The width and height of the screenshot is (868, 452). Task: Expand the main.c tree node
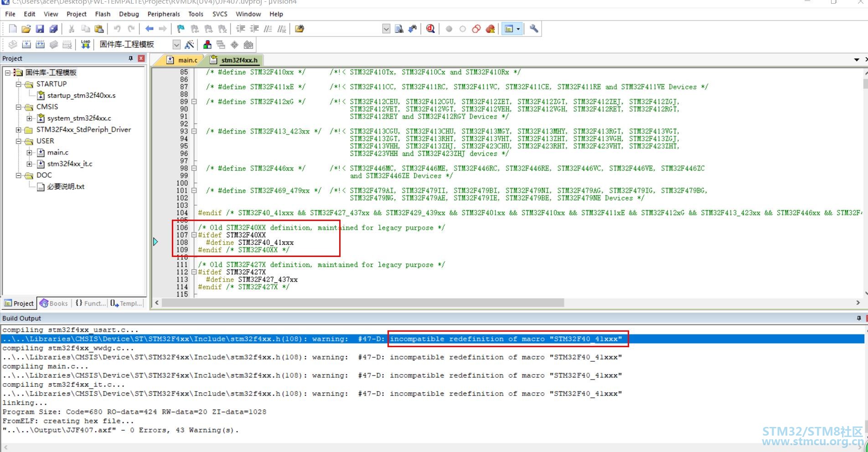pos(30,152)
